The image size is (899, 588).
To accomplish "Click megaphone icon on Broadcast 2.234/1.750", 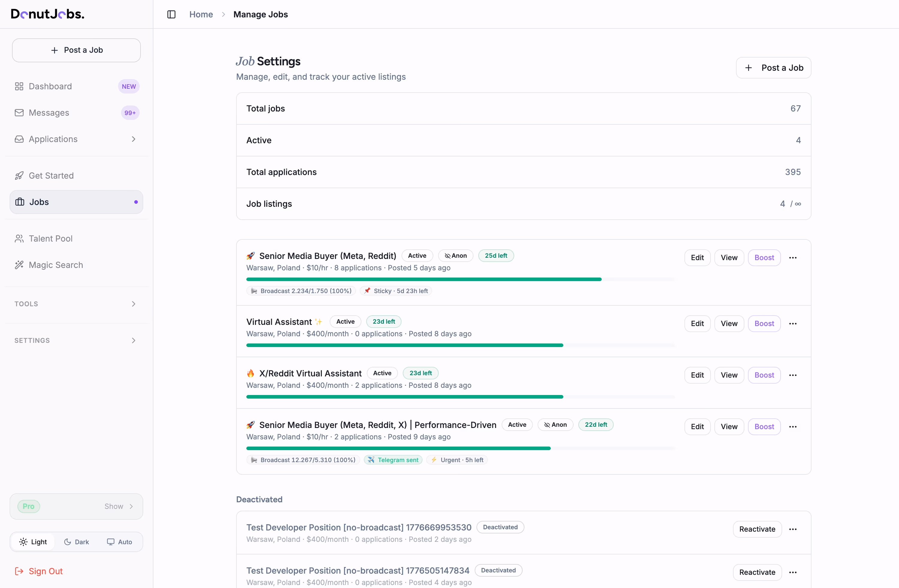I will (x=254, y=291).
